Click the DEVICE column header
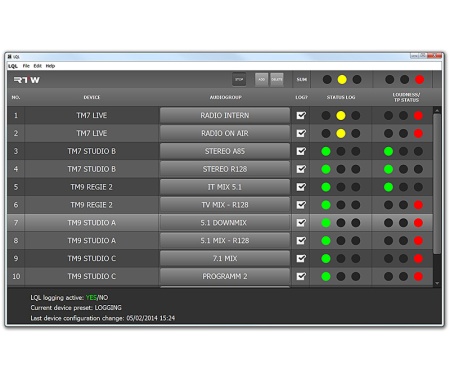The width and height of the screenshot is (450, 380). click(92, 97)
